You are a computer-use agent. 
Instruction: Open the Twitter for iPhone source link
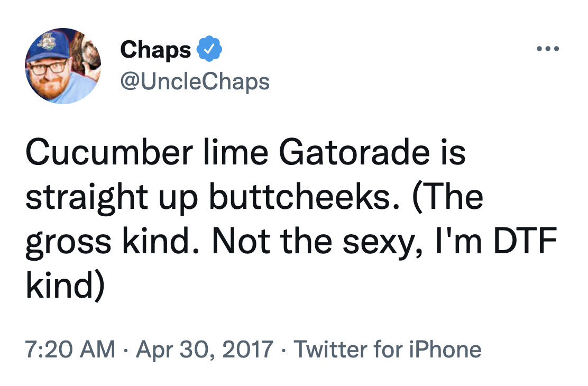pyautogui.click(x=388, y=349)
